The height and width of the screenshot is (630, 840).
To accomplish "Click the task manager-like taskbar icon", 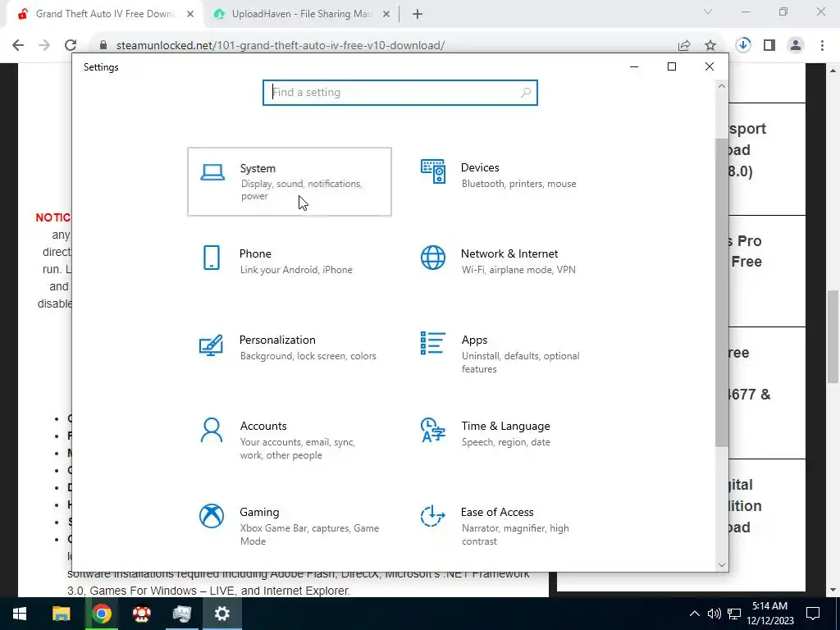I will pyautogui.click(x=181, y=614).
